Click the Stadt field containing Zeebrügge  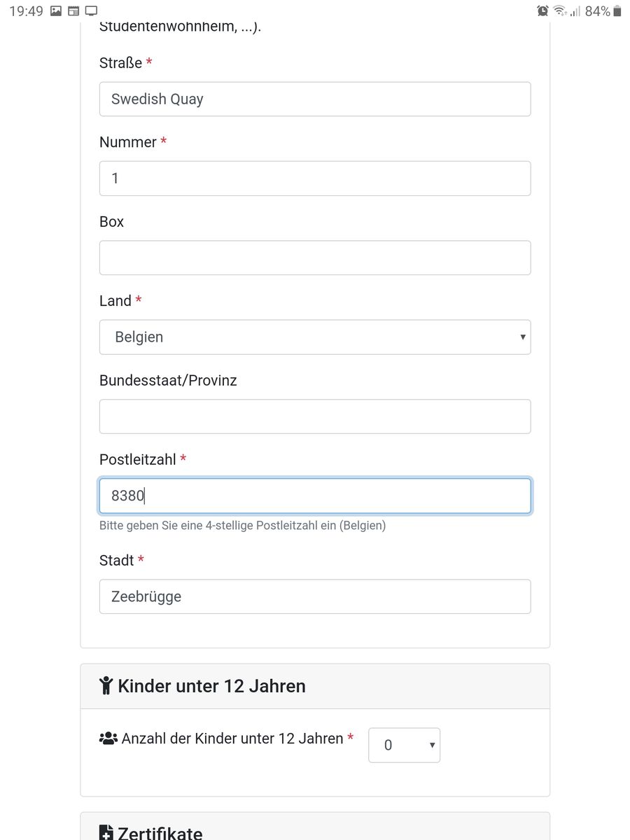tap(315, 596)
